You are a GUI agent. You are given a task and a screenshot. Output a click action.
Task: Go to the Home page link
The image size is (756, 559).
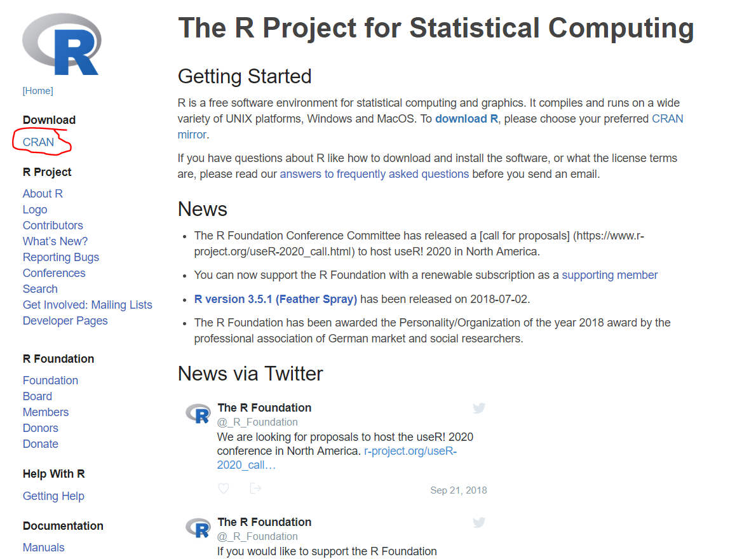(38, 91)
